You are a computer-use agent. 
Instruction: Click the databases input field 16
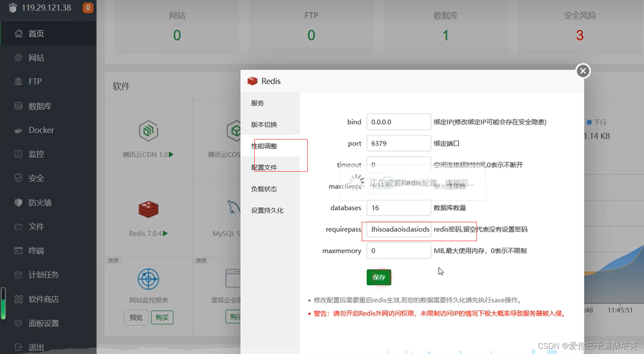[399, 208]
